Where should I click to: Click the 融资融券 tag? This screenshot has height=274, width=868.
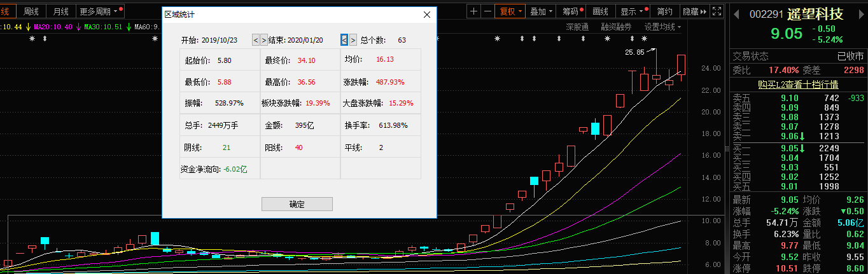click(616, 27)
